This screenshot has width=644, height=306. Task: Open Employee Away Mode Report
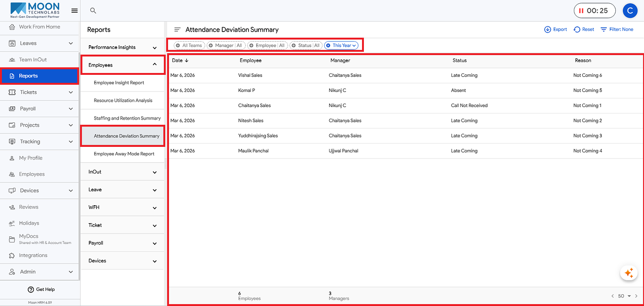[122, 154]
